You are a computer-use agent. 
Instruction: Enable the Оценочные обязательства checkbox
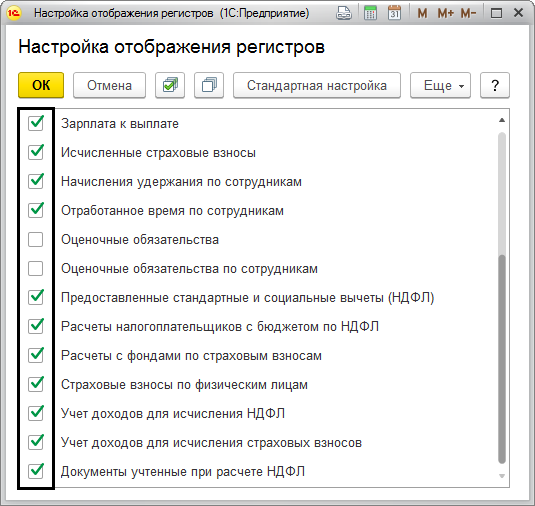(36, 240)
